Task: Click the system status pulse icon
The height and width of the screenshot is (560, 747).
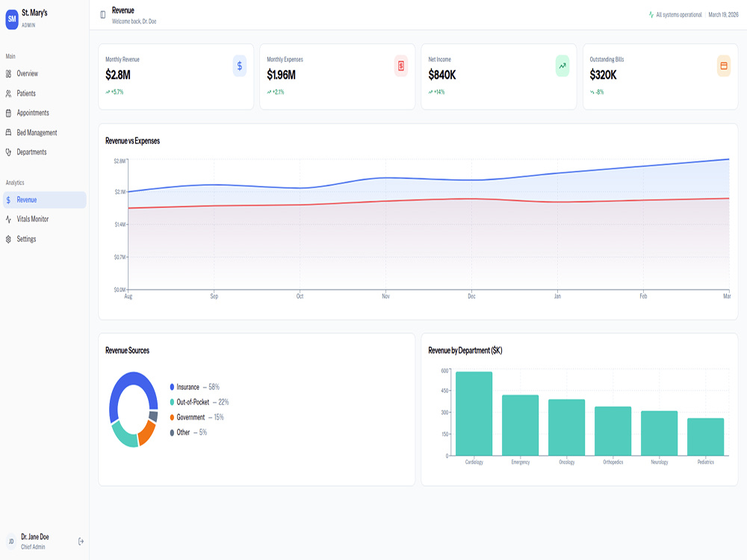Action: click(x=651, y=15)
